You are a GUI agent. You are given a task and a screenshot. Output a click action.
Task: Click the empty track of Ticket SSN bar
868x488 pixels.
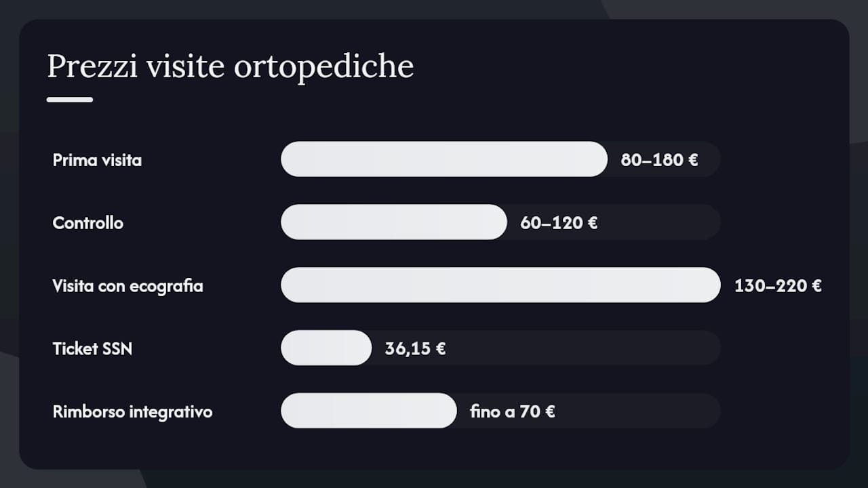[583, 348]
